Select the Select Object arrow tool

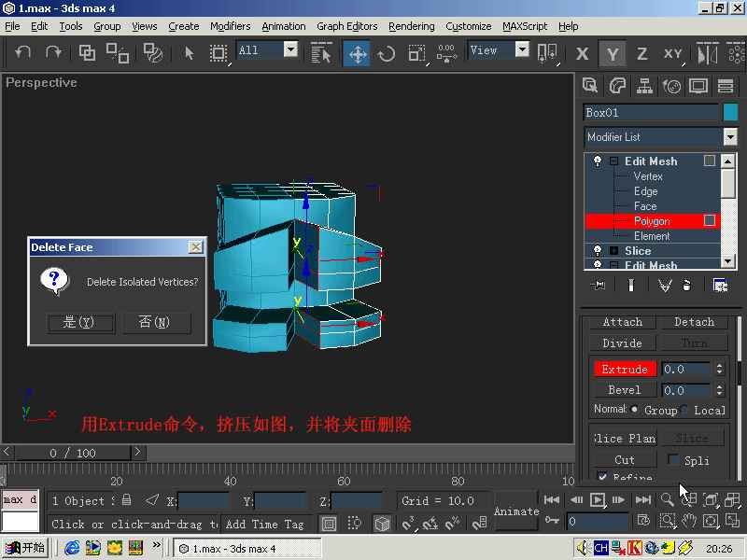click(x=189, y=52)
